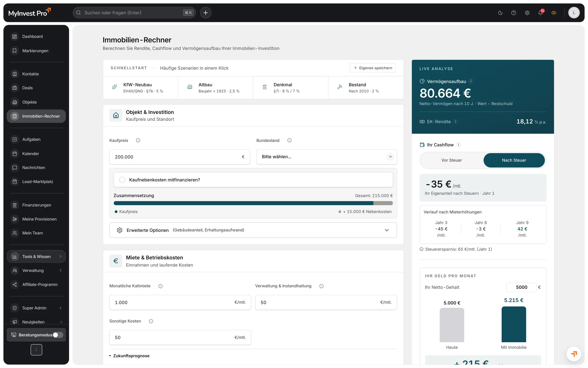Go to Deals section
Image resolution: width=588 pixels, height=368 pixels.
coord(36,88)
